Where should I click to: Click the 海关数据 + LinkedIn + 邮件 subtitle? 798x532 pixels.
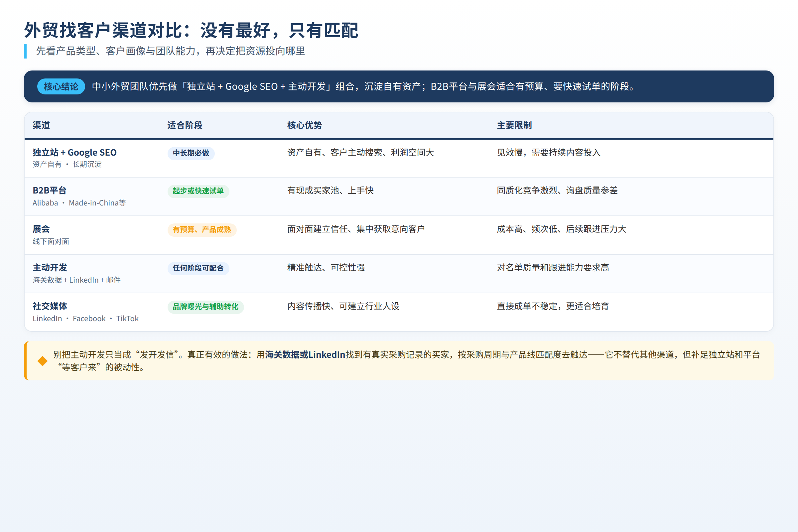click(77, 280)
